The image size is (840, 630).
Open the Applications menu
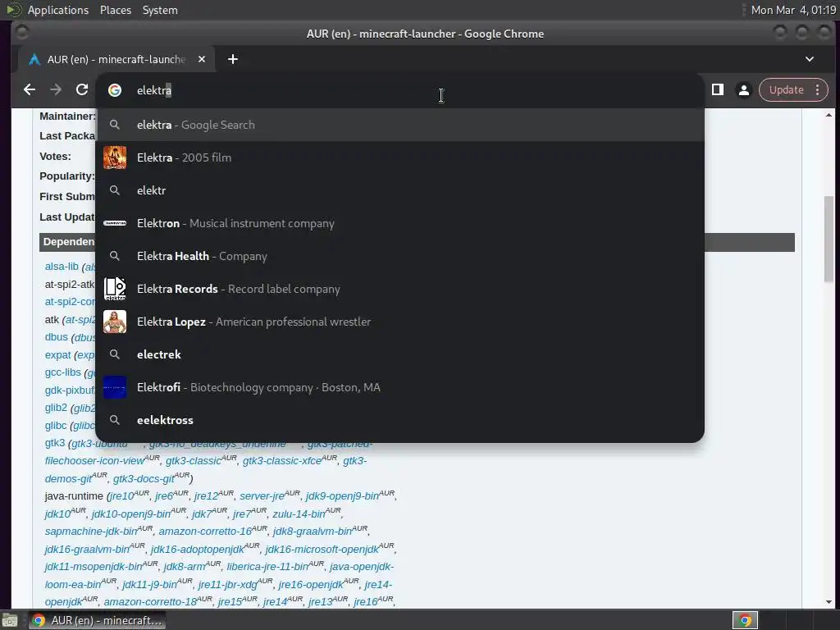(x=58, y=10)
